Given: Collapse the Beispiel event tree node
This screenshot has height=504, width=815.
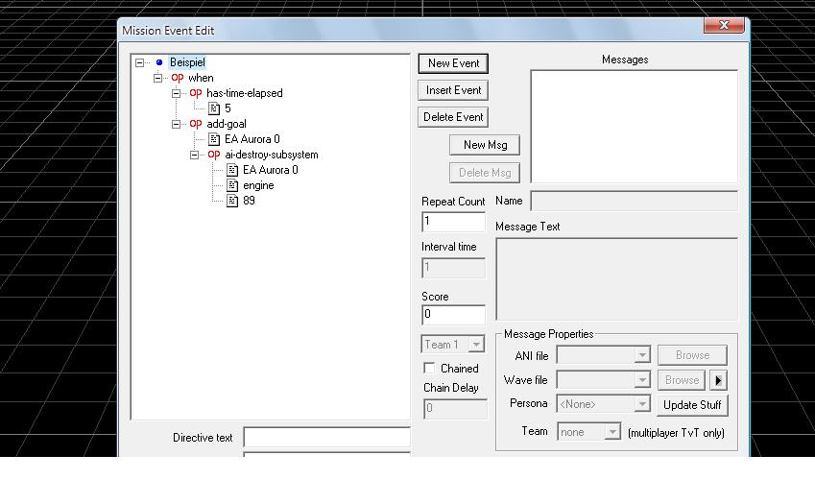Looking at the screenshot, I should [140, 62].
